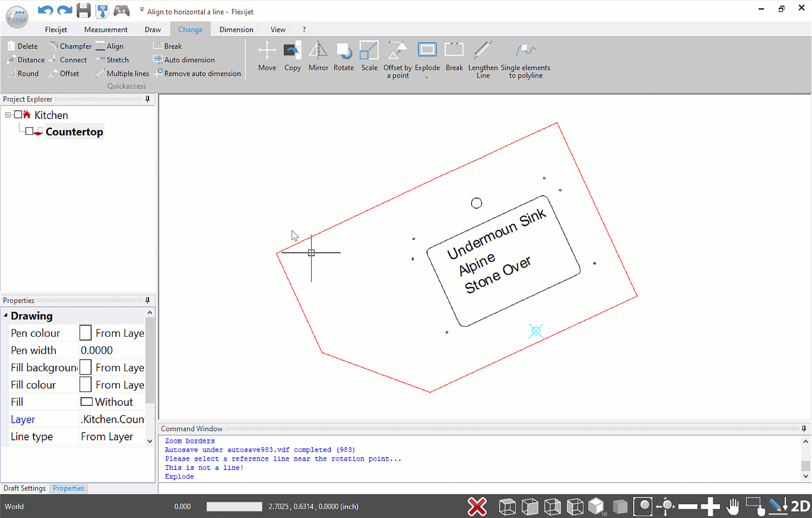Image resolution: width=812 pixels, height=518 pixels.
Task: Open the Dimension ribbon tab
Action: click(x=236, y=29)
